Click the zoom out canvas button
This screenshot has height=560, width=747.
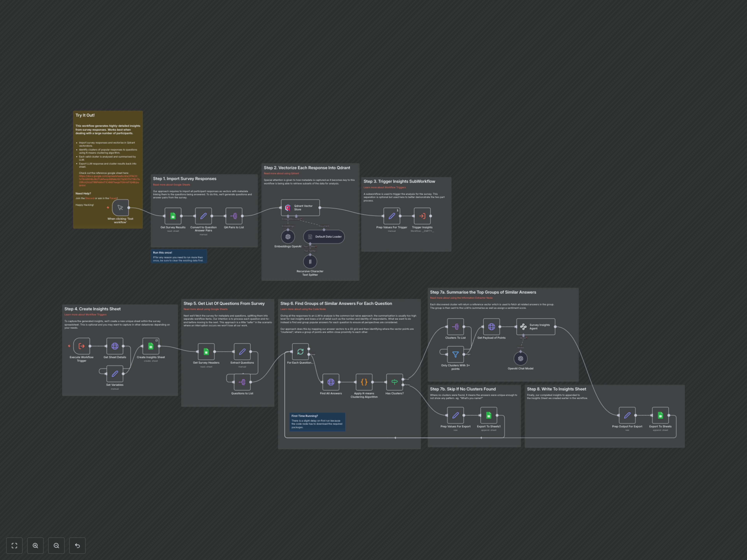(56, 545)
